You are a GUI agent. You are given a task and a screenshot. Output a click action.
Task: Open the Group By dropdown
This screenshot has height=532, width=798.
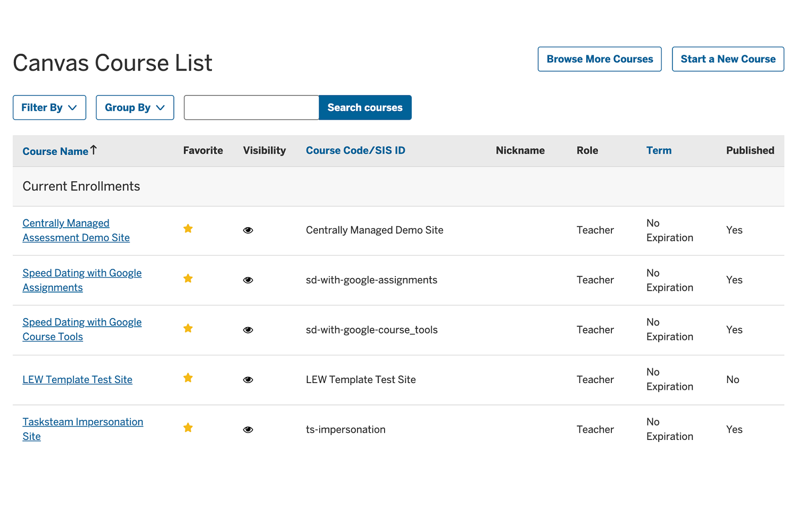tap(135, 107)
